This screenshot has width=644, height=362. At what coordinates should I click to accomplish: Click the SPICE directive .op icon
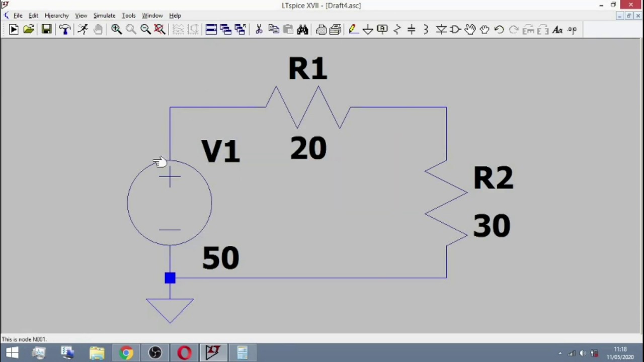coord(572,30)
